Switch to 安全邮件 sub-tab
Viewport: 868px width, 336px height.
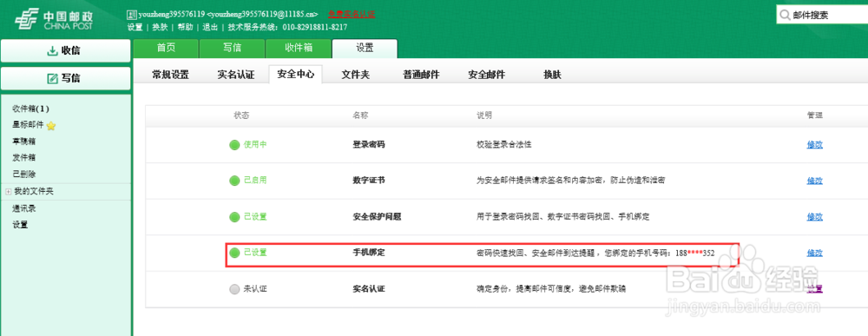click(487, 75)
